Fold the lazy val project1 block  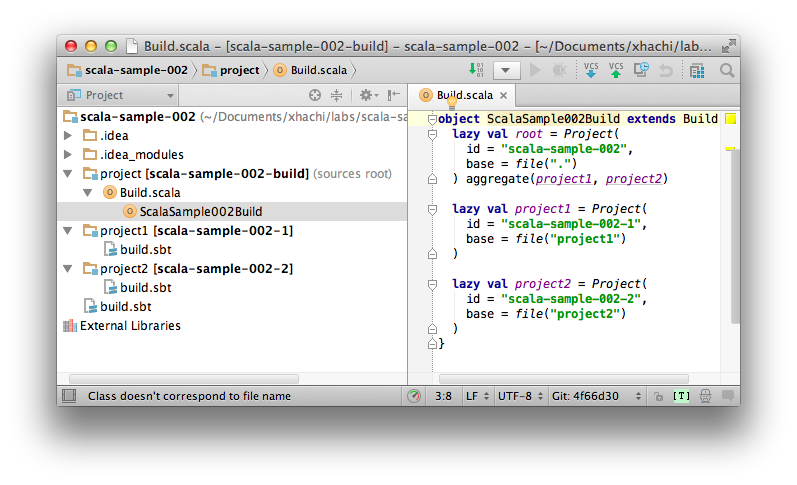[432, 209]
